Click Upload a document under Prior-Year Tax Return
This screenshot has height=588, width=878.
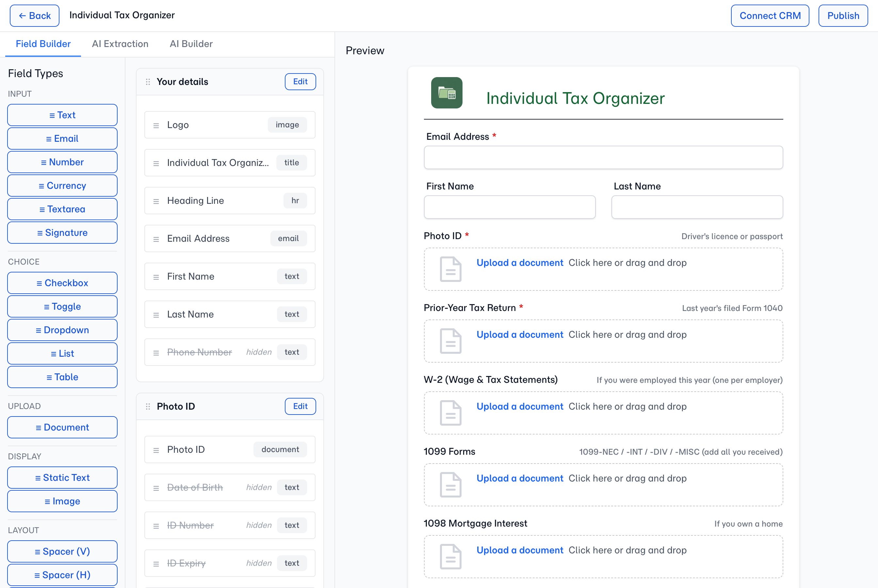tap(520, 335)
